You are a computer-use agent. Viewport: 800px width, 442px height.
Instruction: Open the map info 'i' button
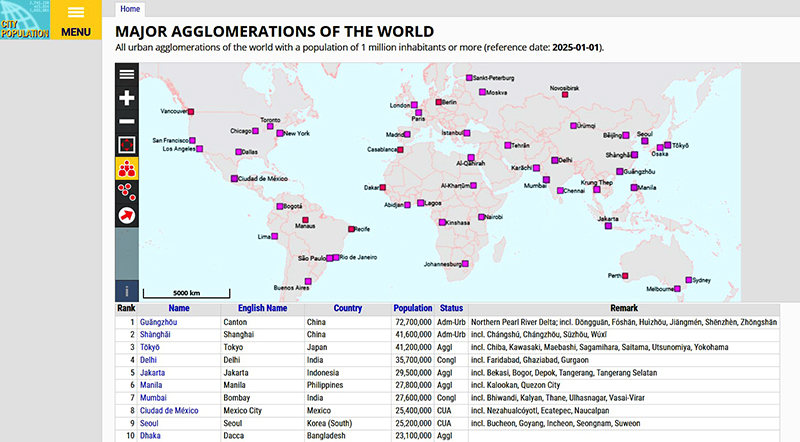pos(127,290)
